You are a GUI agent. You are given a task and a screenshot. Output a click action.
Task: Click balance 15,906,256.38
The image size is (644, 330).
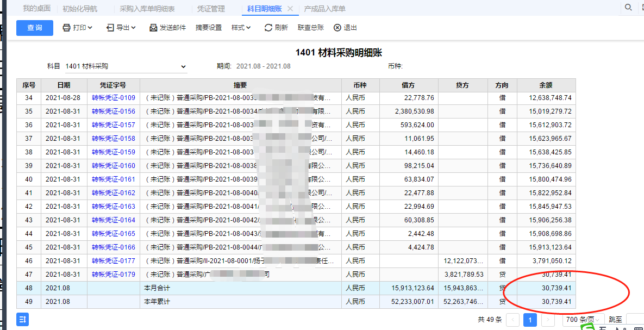point(551,220)
